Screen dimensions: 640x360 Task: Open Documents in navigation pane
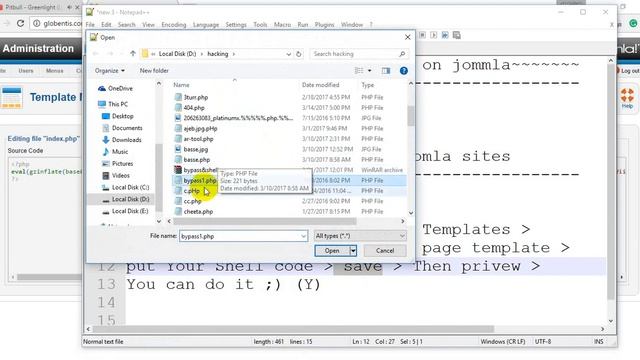(122, 128)
